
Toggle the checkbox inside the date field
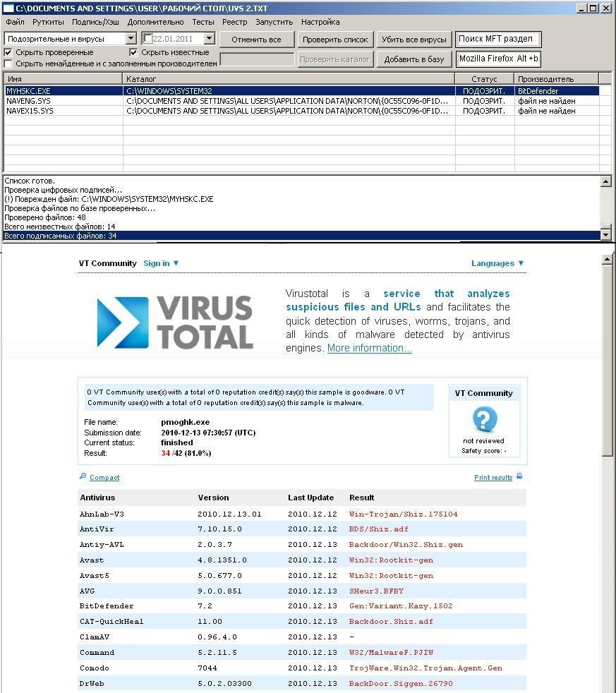coord(148,39)
